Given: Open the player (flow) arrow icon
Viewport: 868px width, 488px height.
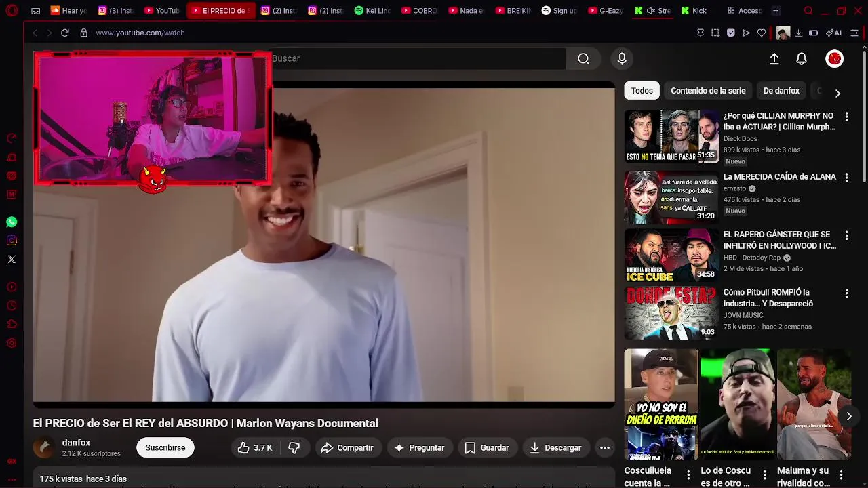Looking at the screenshot, I should tap(746, 33).
